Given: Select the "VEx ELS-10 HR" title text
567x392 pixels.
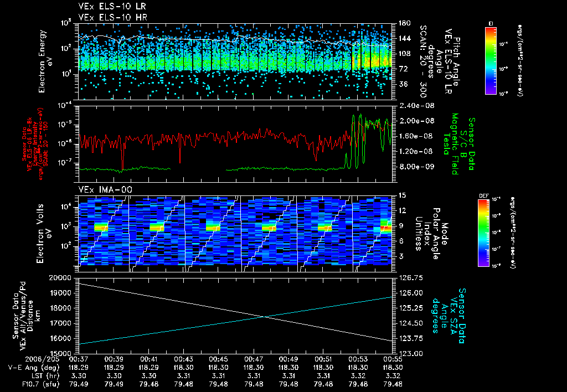Looking at the screenshot, I should pos(112,17).
